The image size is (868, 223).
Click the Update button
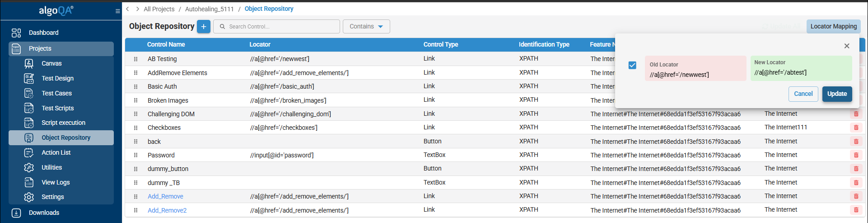point(837,94)
